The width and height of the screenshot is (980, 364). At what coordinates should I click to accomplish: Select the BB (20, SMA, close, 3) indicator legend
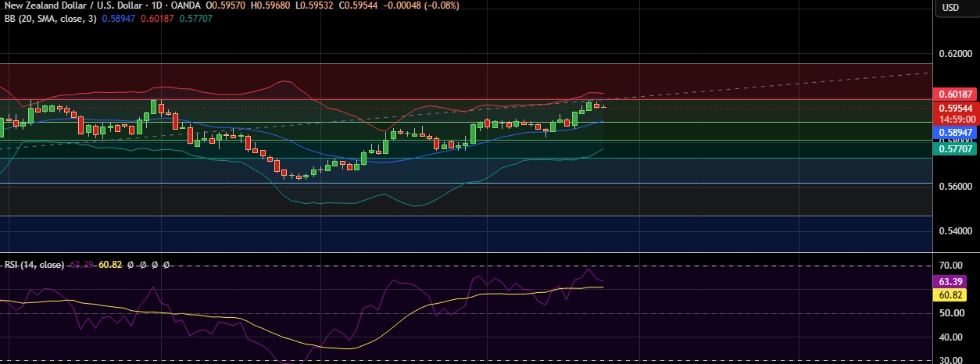[x=51, y=17]
